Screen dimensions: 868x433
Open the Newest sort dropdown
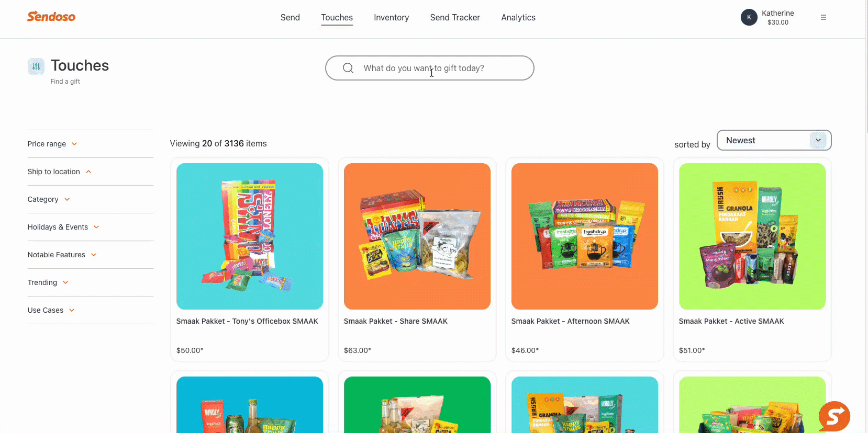774,140
